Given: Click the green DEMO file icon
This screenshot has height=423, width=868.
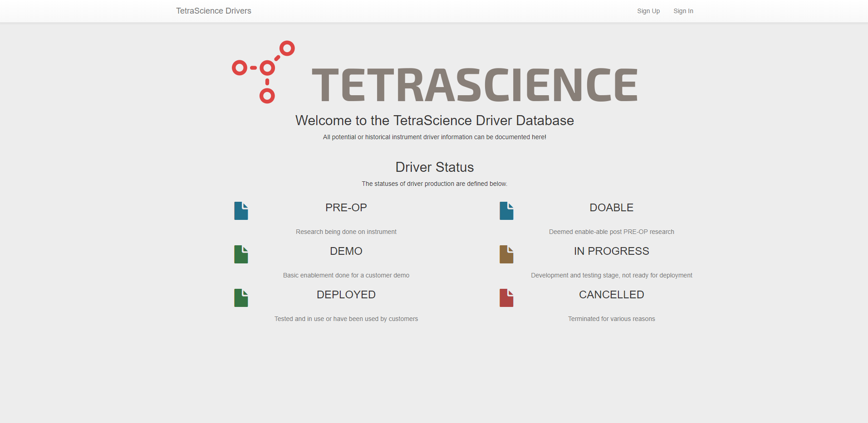Looking at the screenshot, I should coord(241,254).
